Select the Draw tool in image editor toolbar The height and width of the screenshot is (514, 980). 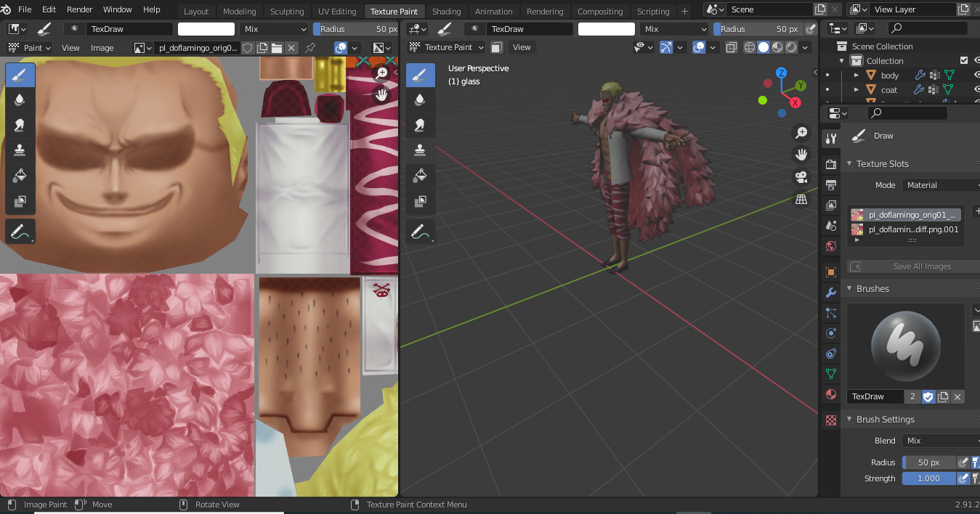point(20,76)
